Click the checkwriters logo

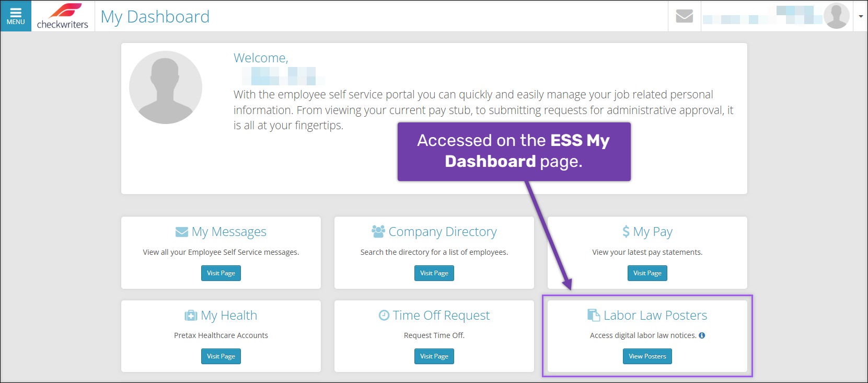[x=63, y=16]
